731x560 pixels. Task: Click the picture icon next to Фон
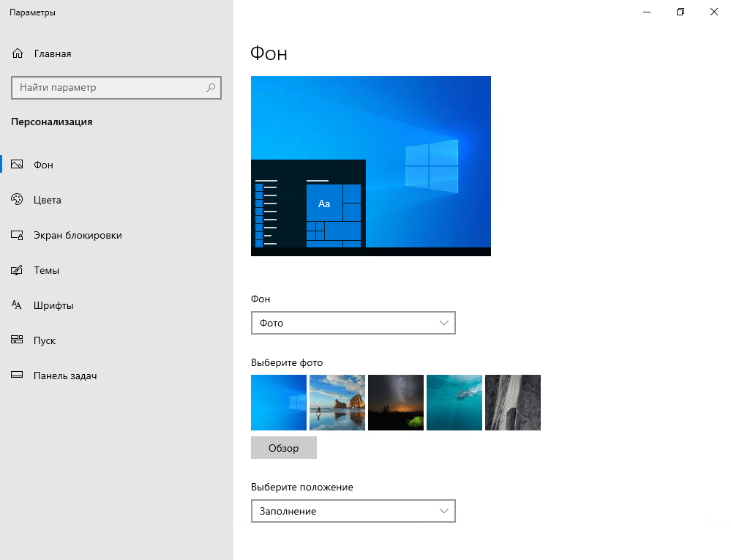click(17, 165)
